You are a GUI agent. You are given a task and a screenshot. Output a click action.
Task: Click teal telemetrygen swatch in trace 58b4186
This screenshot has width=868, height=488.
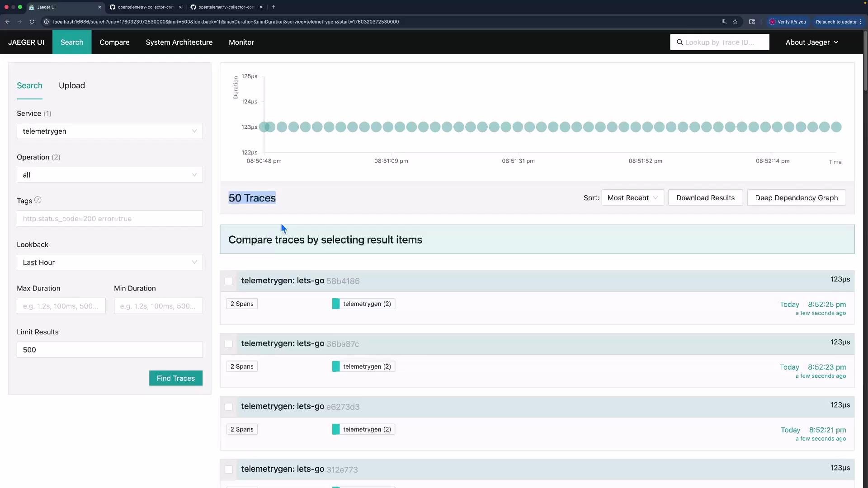tap(336, 304)
